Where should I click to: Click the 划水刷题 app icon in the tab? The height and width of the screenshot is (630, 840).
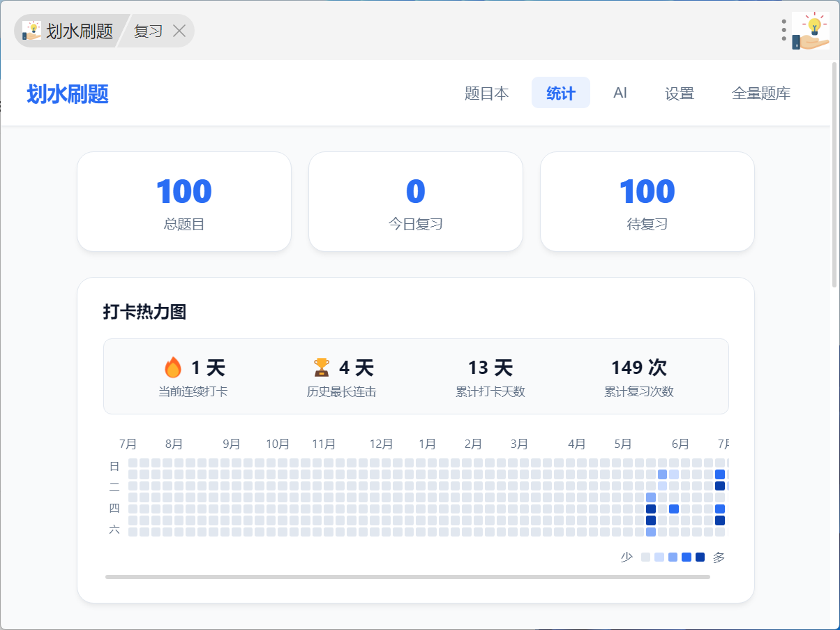click(x=31, y=30)
